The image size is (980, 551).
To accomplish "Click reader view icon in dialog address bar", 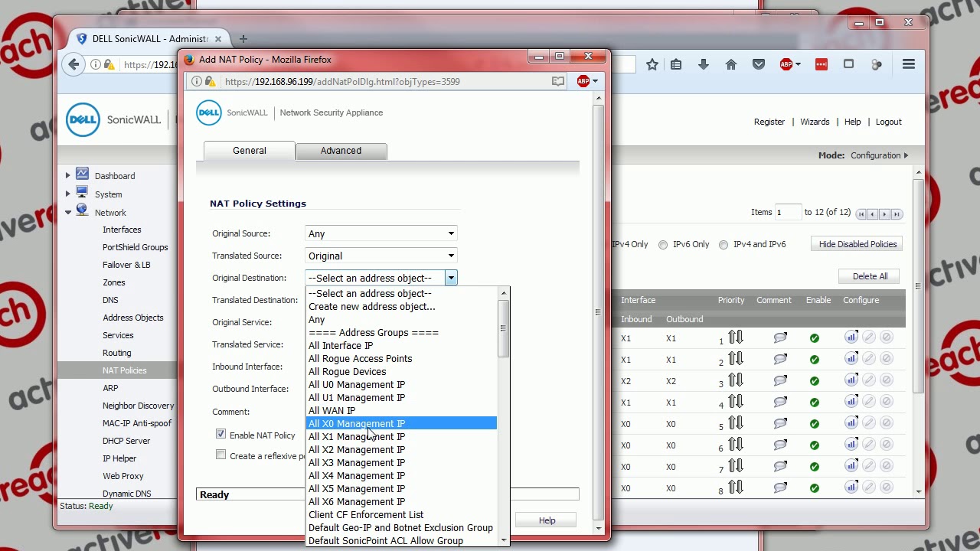I will (558, 81).
